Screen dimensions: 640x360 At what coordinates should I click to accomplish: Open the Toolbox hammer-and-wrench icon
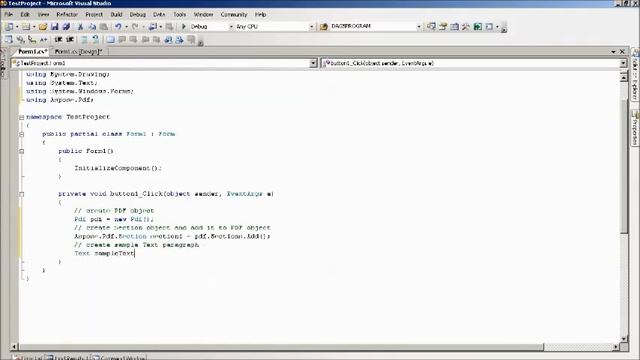[x=466, y=27]
